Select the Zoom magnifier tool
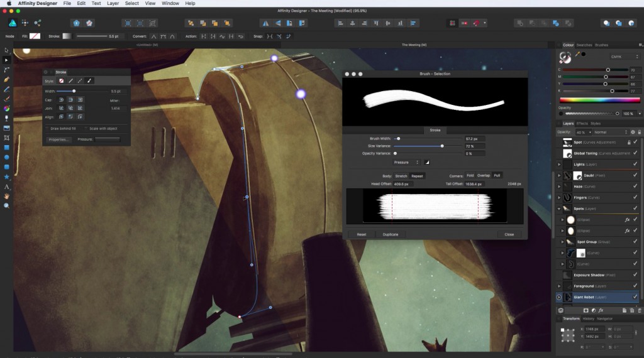This screenshot has width=644, height=358. (6, 206)
